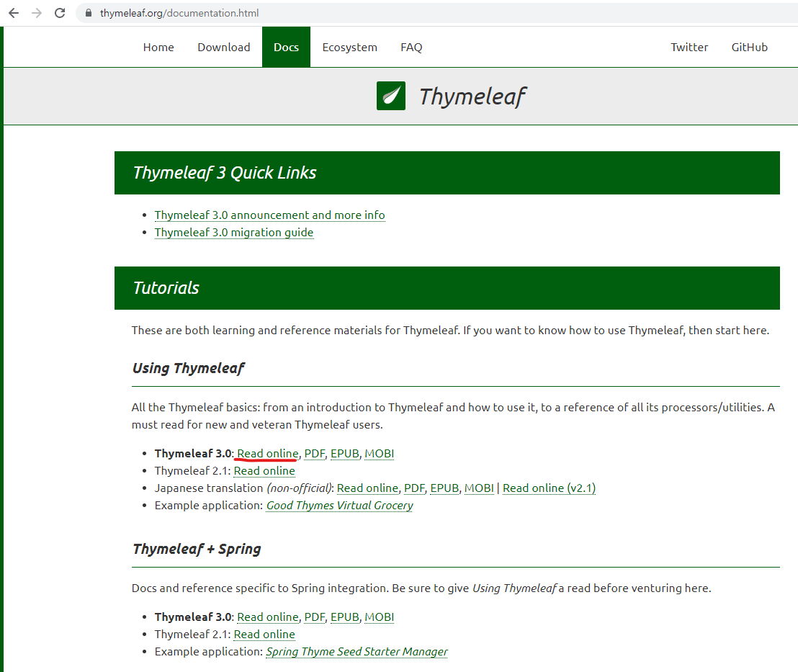Screen dimensions: 798x672
Task: Open Using Thymeleaf 3.0 PDF link
Action: click(315, 454)
